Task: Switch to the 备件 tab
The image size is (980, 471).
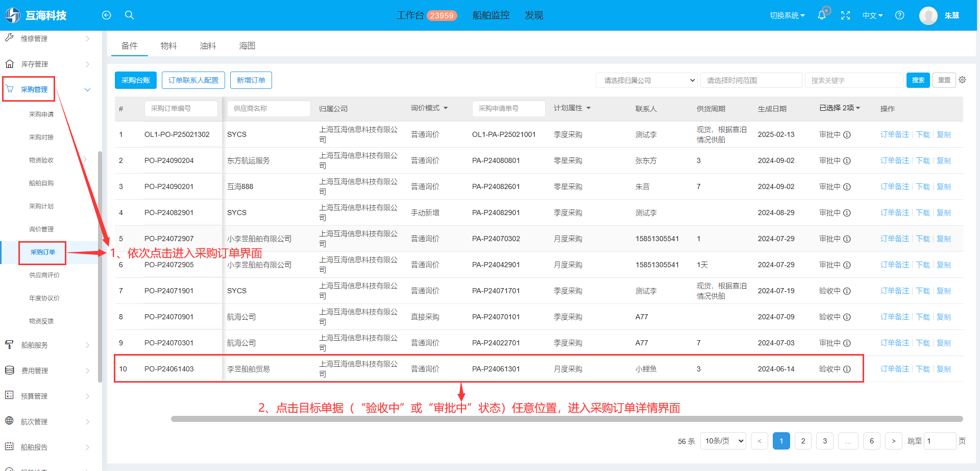Action: (129, 46)
